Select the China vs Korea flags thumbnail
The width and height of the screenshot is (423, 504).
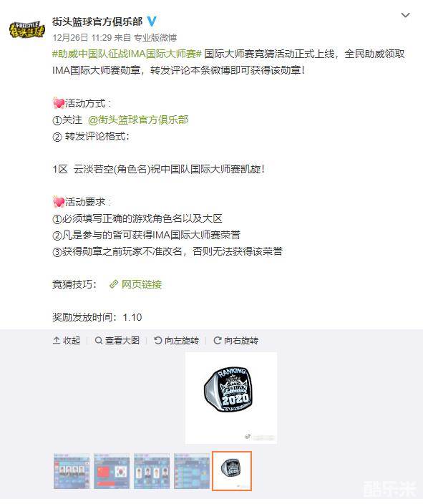pyautogui.click(x=112, y=471)
